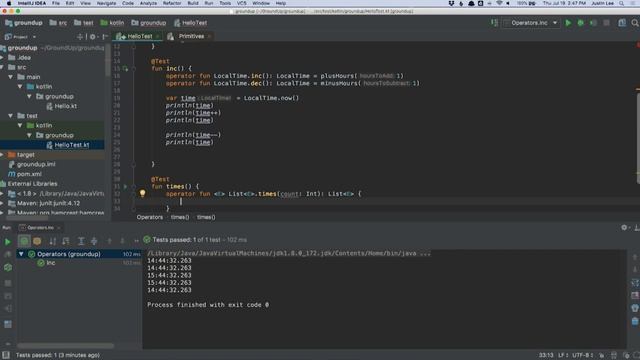
Task: Open Dropbox icon in macOS menu bar
Action: point(451,3)
